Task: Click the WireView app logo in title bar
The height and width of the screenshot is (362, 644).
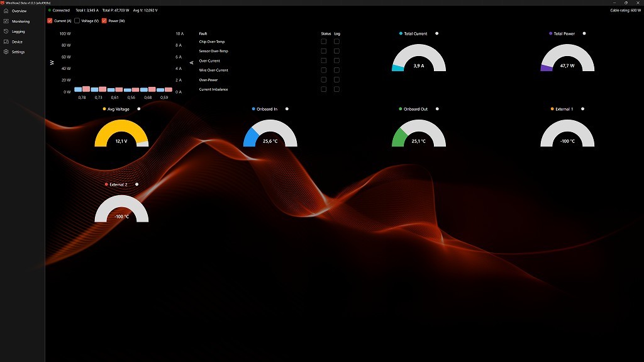Action: pyautogui.click(x=3, y=3)
